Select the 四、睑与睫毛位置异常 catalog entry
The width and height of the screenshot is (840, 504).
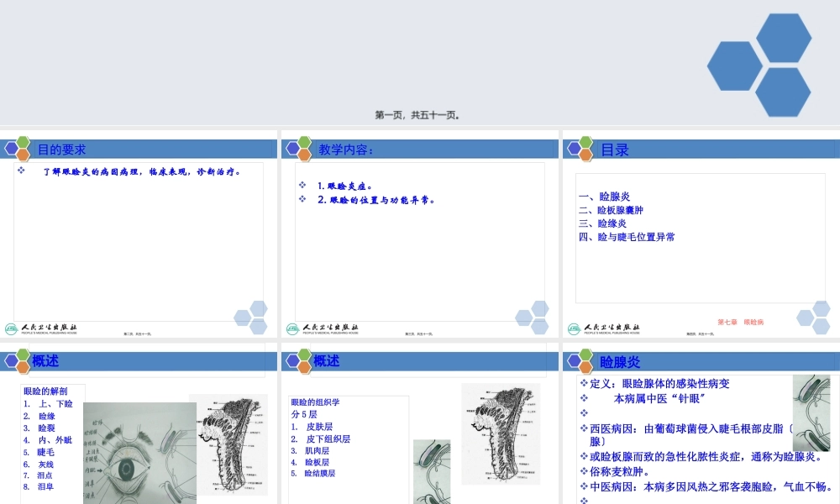pos(625,238)
